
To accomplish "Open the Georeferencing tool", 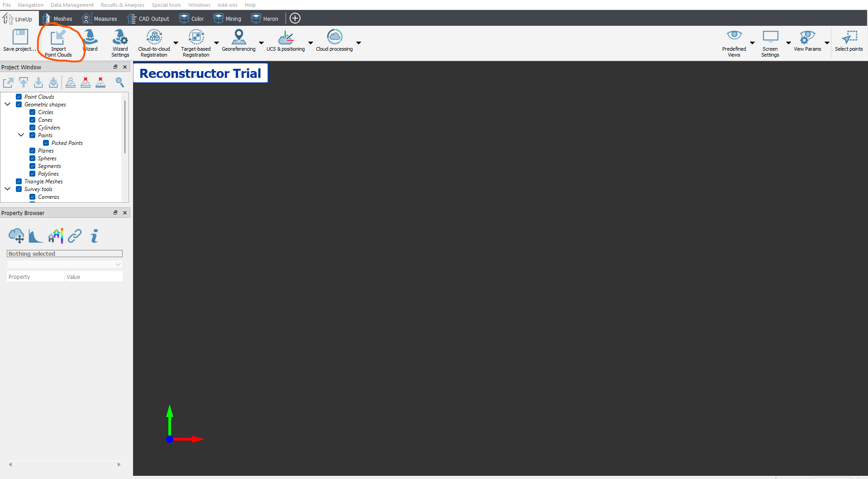I will click(x=238, y=41).
